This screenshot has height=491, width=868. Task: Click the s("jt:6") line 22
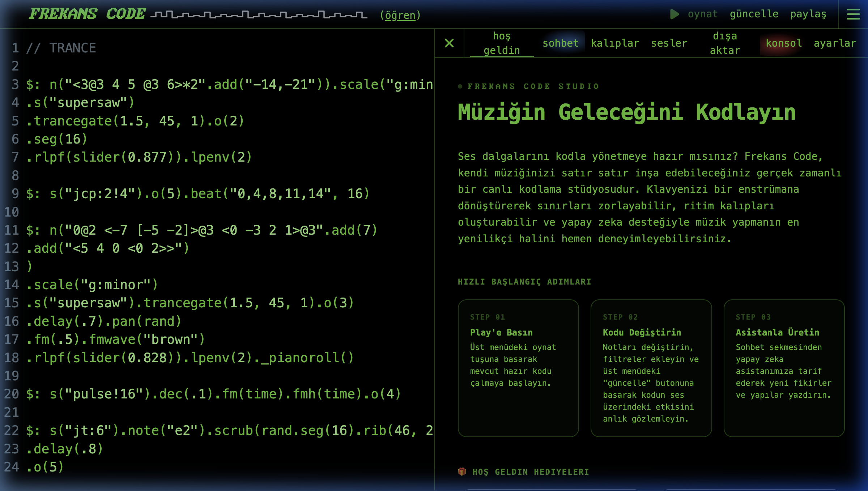230,431
